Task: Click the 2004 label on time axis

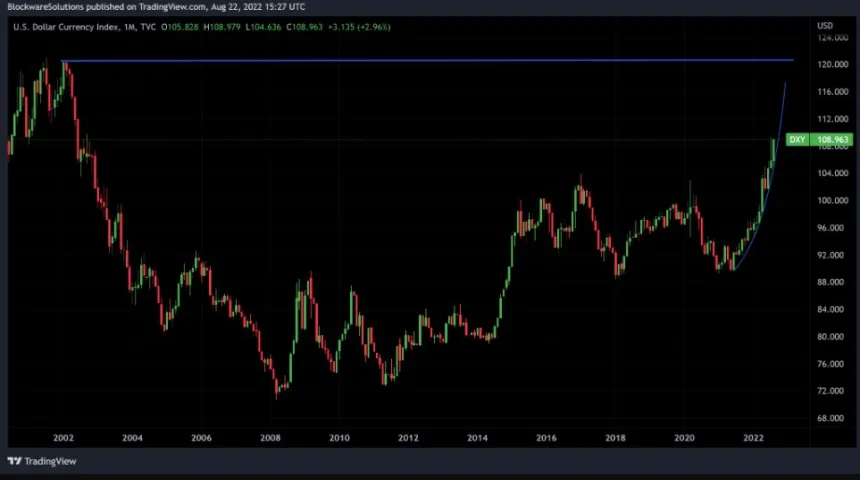Action: 132,438
